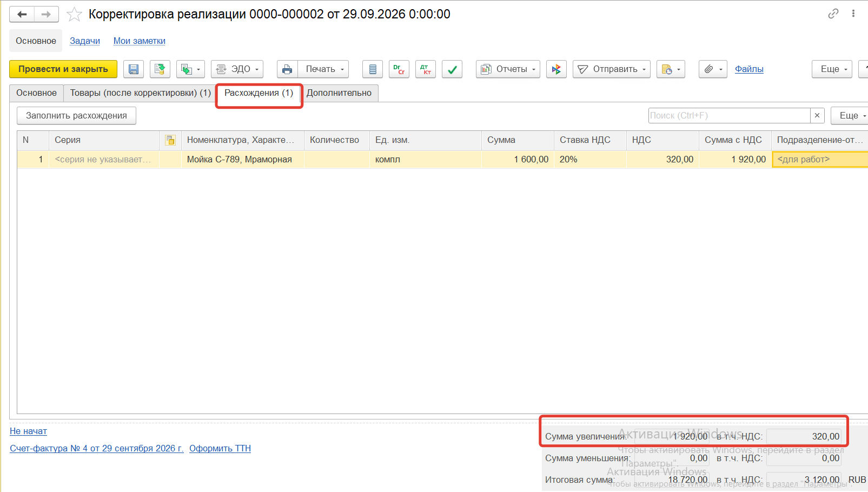Clear the search field with the X
The image size is (868, 492).
[817, 116]
